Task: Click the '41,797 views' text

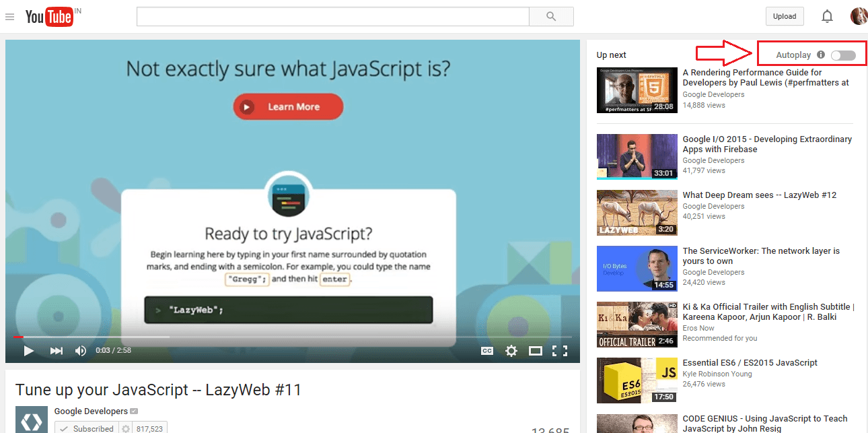Action: [704, 171]
